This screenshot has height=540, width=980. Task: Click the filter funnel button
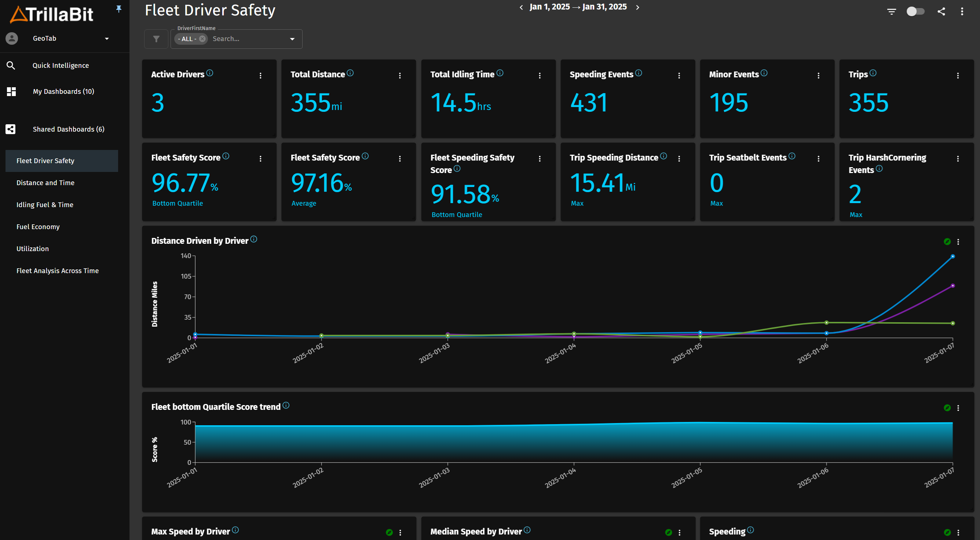click(x=156, y=39)
